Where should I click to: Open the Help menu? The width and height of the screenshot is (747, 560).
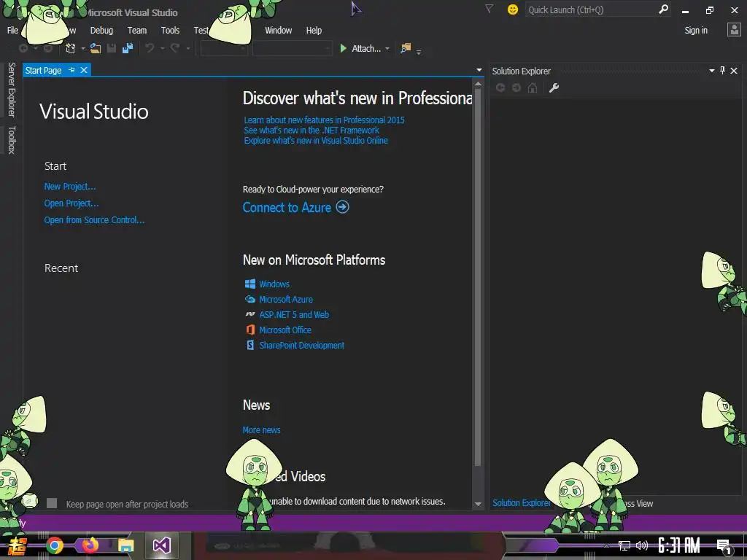pyautogui.click(x=314, y=30)
